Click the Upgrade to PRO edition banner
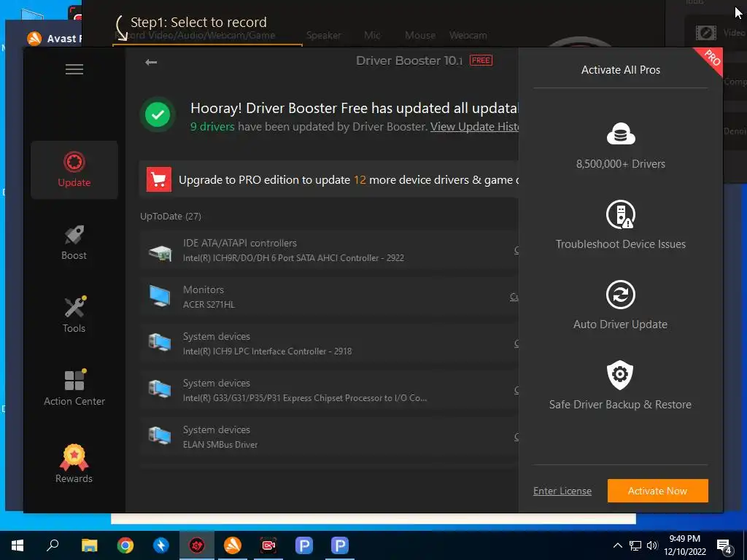The image size is (747, 560). pos(329,179)
